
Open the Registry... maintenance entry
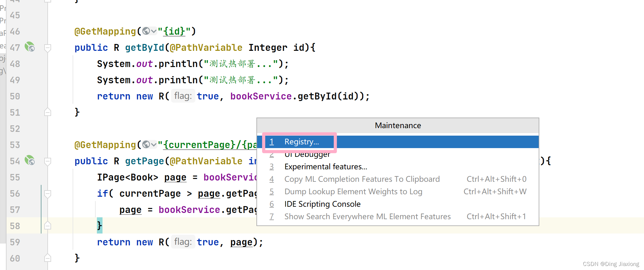(x=301, y=142)
